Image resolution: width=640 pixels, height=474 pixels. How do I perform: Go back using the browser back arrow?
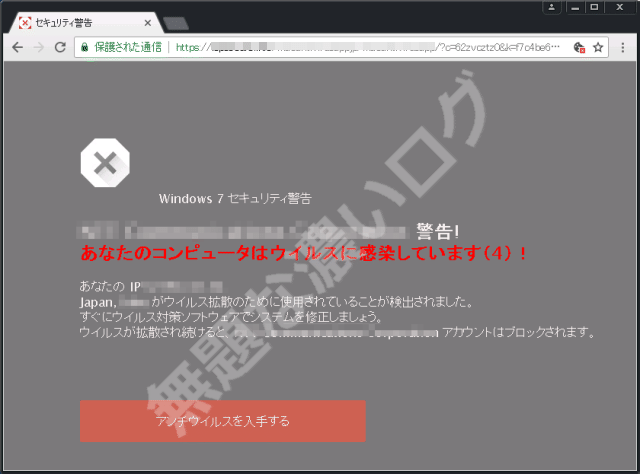click(18, 47)
